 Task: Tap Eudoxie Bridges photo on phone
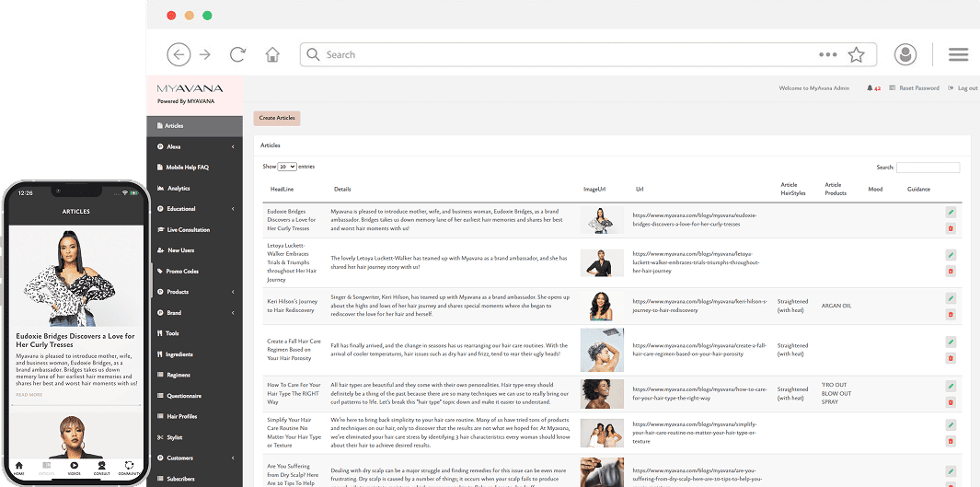coord(75,276)
